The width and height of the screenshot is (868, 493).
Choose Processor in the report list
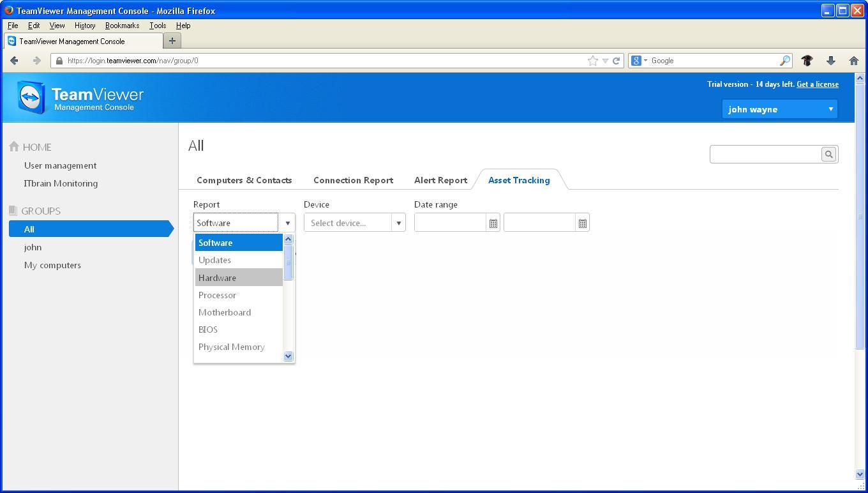tap(239, 295)
